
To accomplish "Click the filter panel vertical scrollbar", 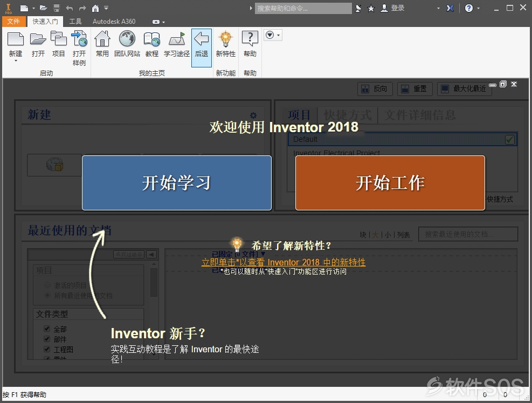I will tap(154, 283).
